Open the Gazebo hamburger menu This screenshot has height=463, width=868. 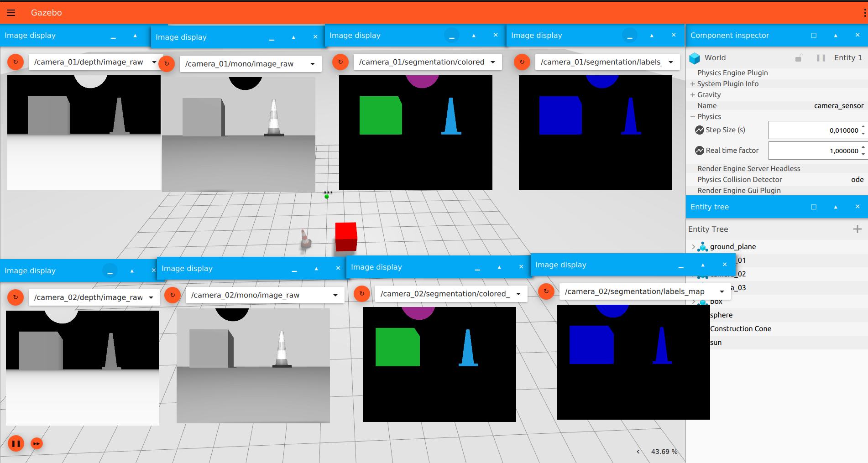click(x=10, y=12)
